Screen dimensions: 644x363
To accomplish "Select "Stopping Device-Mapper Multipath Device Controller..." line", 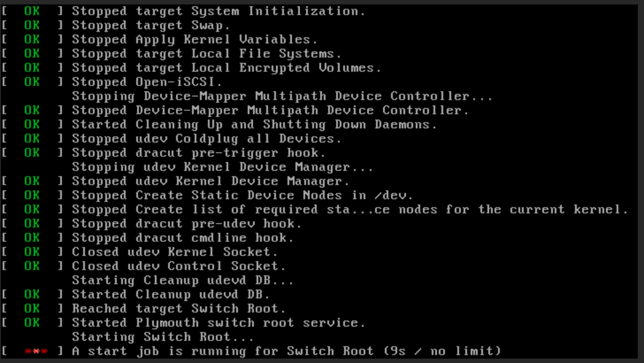I will (x=282, y=96).
